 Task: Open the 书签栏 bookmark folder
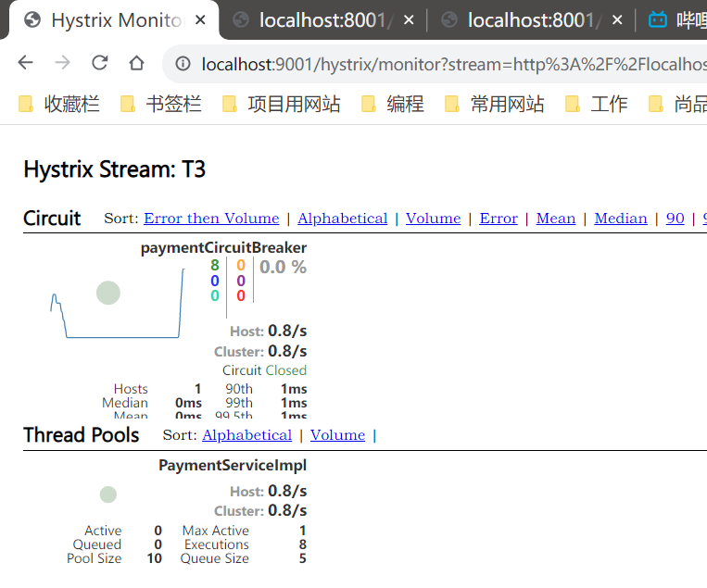pos(161,104)
